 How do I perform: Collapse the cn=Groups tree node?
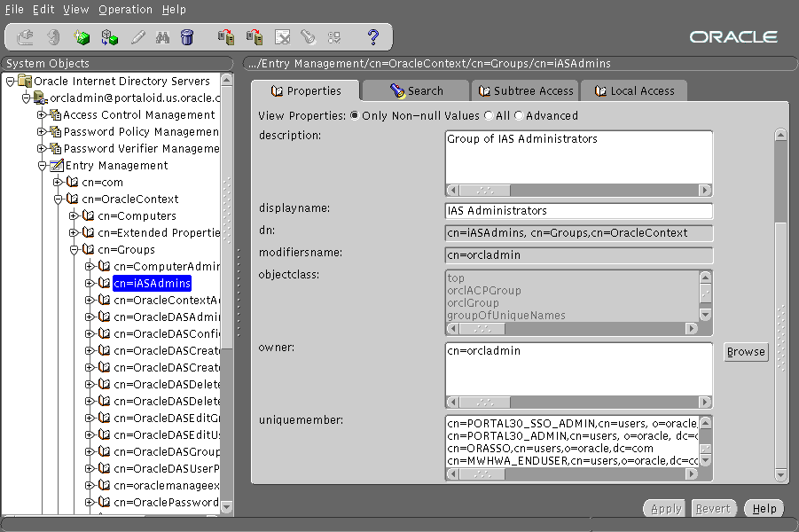[74, 250]
